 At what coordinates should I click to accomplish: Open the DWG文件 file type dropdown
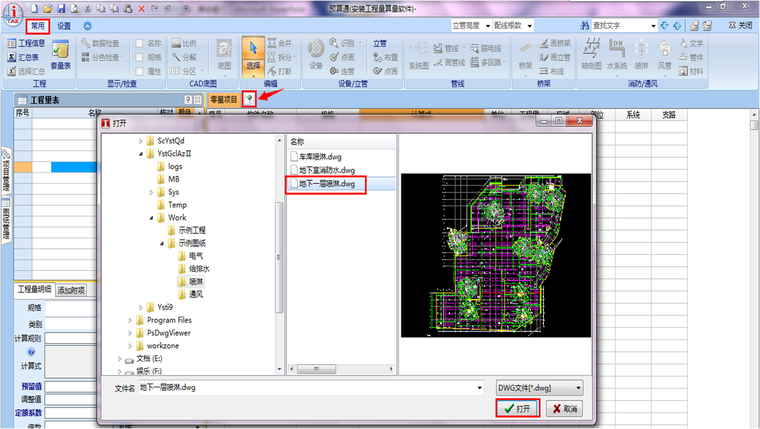(x=578, y=388)
